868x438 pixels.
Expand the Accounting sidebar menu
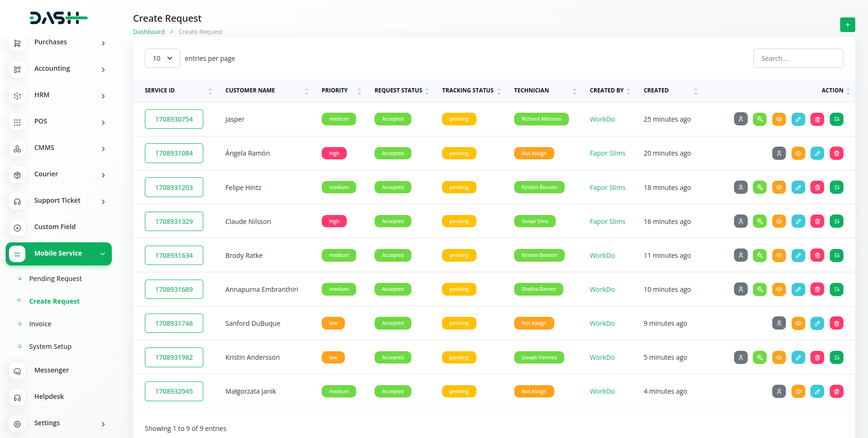(x=58, y=69)
